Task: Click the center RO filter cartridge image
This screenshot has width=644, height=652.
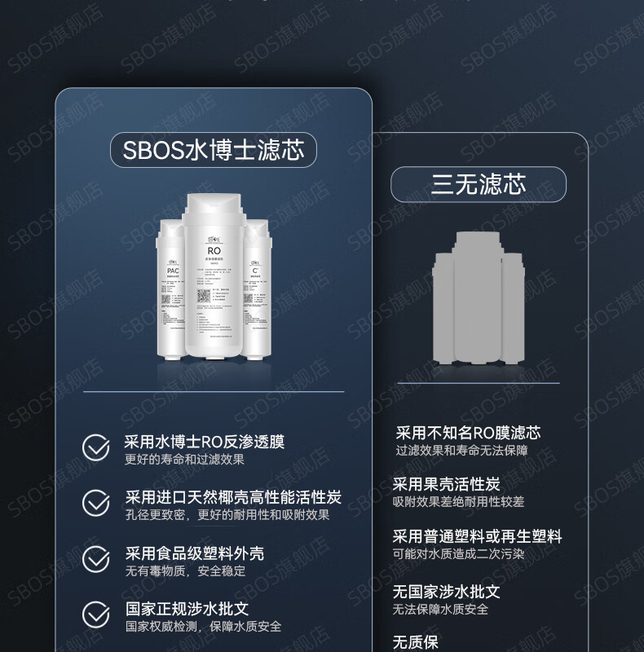Action: tap(214, 275)
